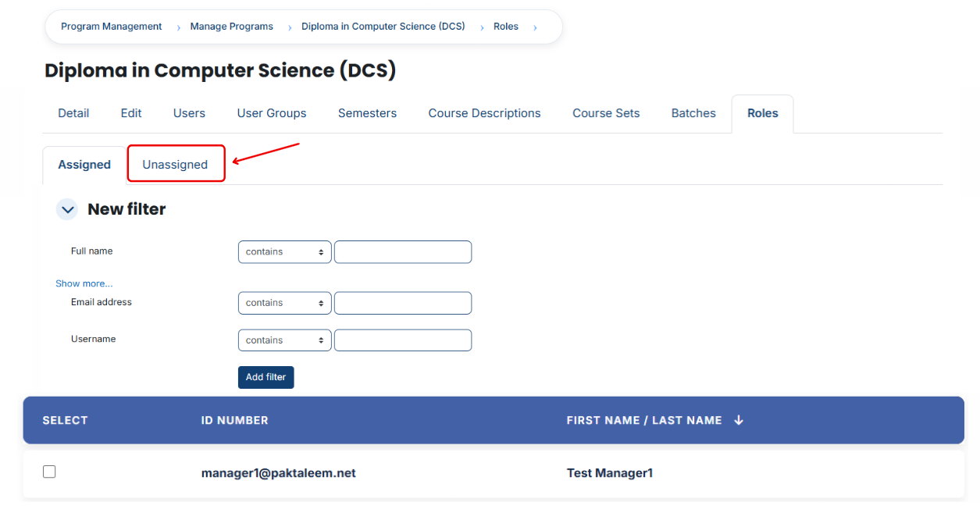980x509 pixels.
Task: Focus the Full name filter text field
Action: 403,252
